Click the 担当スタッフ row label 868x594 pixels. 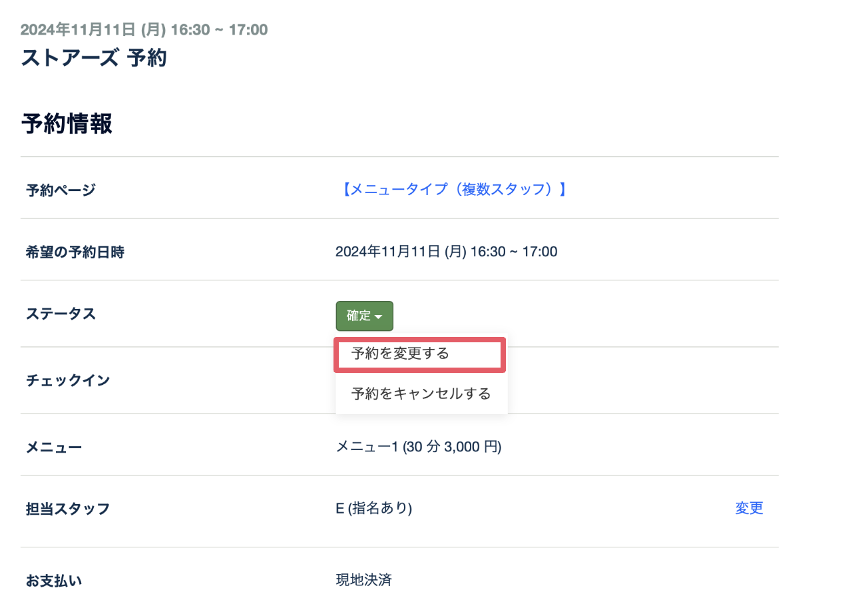coord(68,509)
